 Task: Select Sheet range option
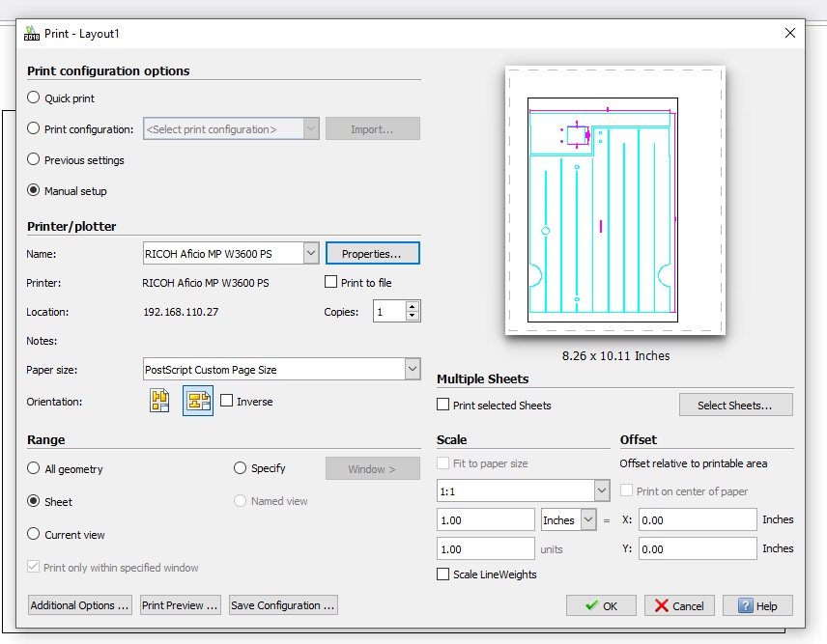(33, 501)
